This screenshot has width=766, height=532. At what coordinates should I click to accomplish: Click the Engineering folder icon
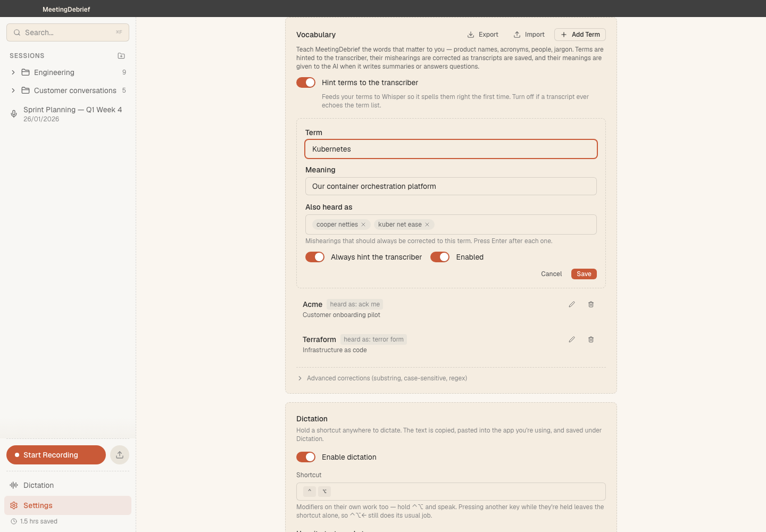point(26,72)
